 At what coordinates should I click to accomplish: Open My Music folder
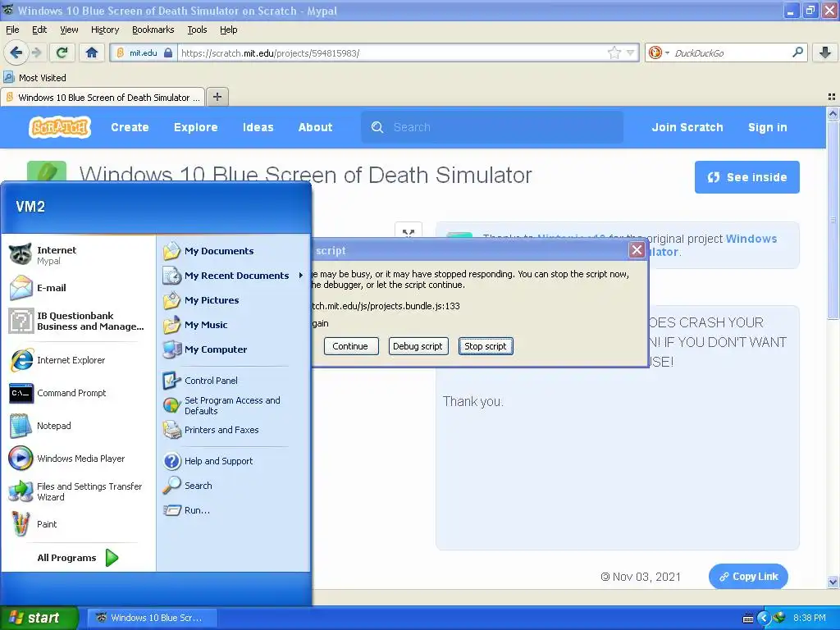233,325
